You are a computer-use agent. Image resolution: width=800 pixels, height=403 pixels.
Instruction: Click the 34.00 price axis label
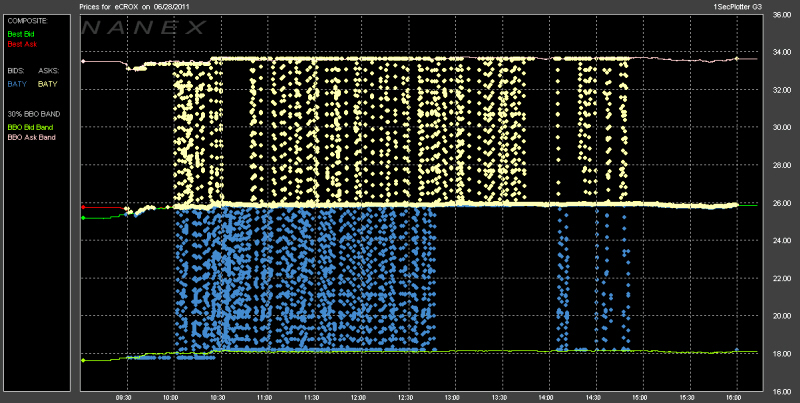(x=780, y=52)
